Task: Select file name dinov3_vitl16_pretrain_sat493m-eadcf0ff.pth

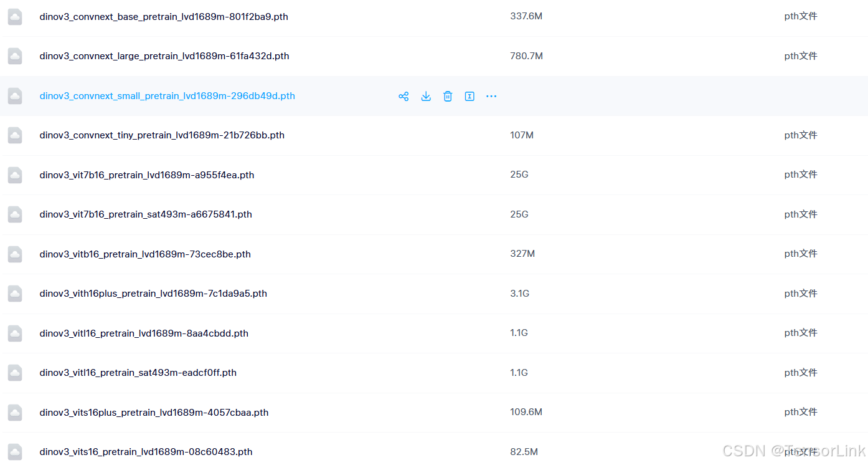Action: click(138, 373)
